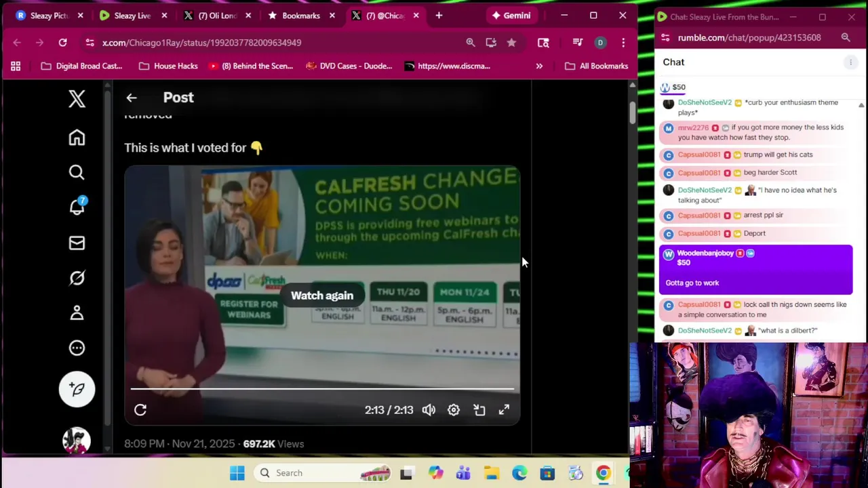Open Digital Broad Cast bookmark folder
This screenshot has height=488, width=868.
[81, 66]
